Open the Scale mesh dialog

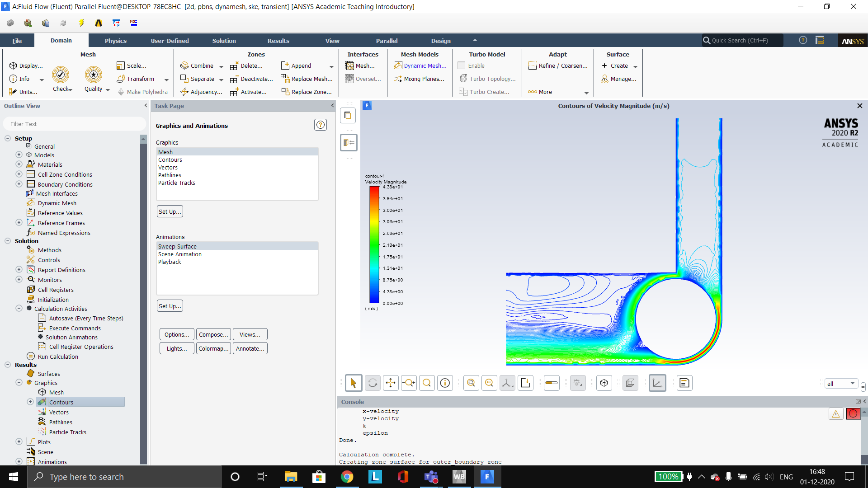coord(132,66)
